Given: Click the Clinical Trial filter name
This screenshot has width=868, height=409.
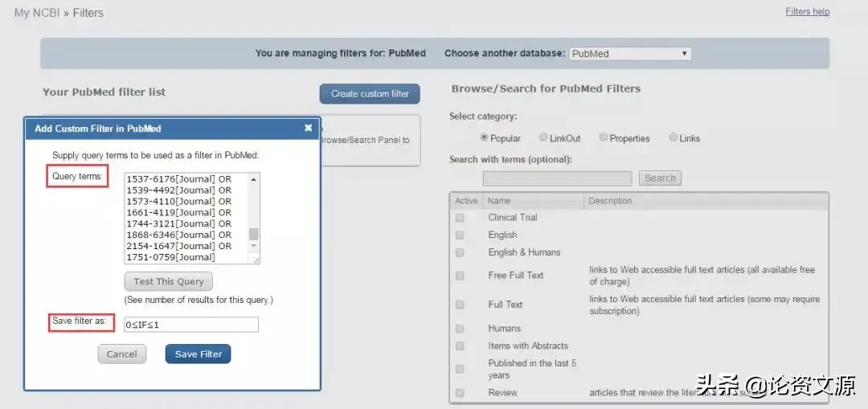Looking at the screenshot, I should [513, 218].
